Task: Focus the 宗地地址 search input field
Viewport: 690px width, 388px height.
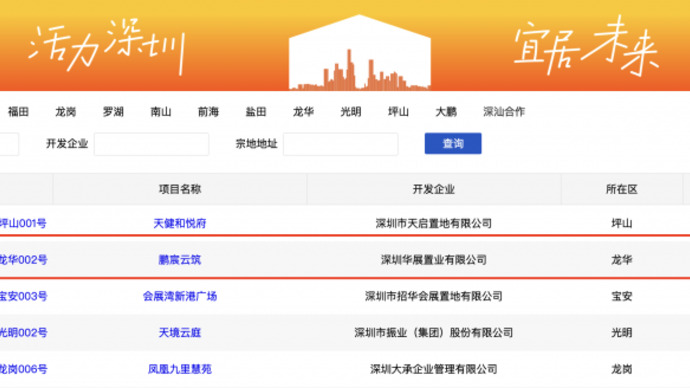Action: click(x=341, y=144)
